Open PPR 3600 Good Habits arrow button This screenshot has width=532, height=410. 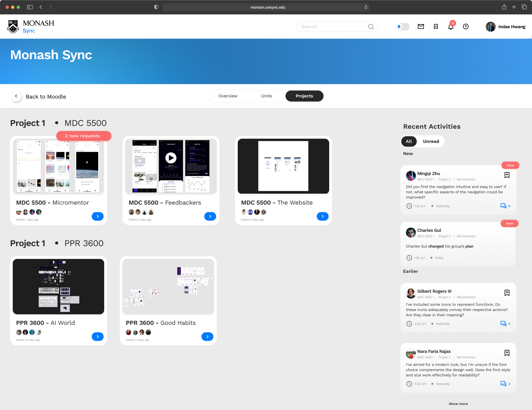click(207, 337)
